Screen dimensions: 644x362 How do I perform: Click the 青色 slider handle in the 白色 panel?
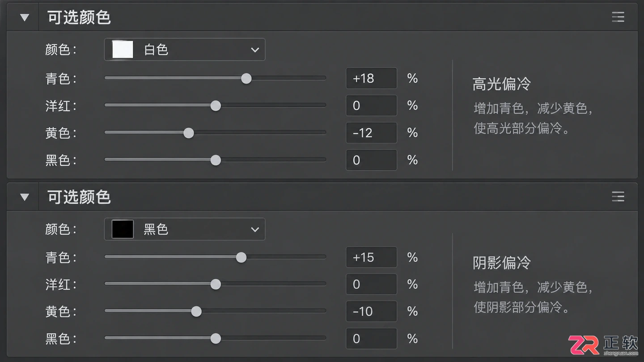pyautogui.click(x=246, y=79)
